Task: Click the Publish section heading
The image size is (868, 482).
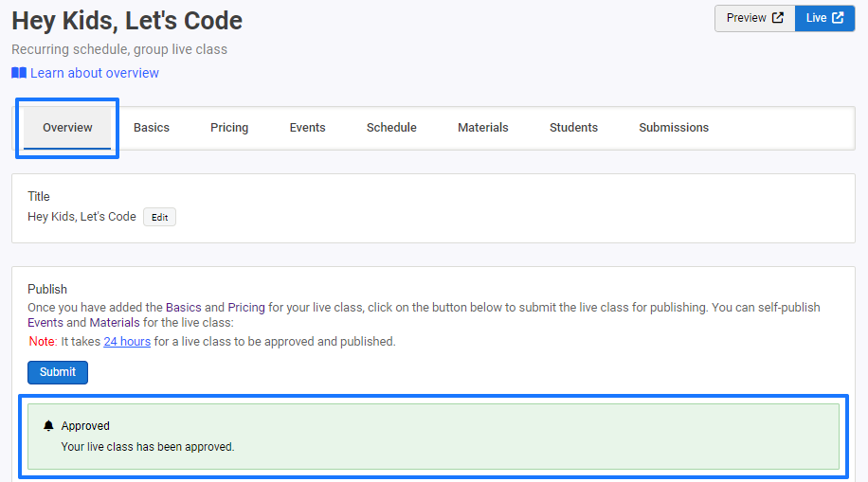Action: click(47, 290)
